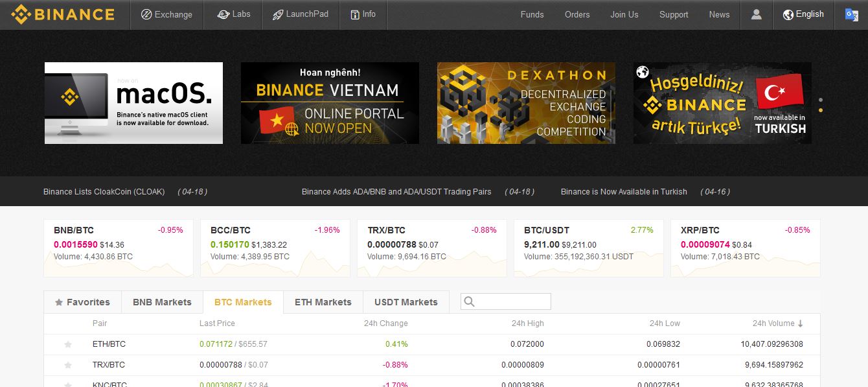The height and width of the screenshot is (387, 868).
Task: Open the Labs page
Action: point(233,14)
